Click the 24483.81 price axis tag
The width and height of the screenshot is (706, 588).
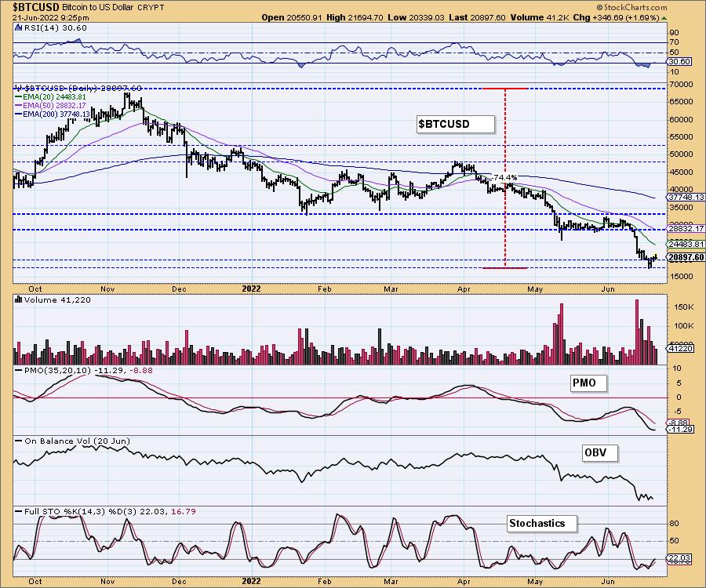click(x=686, y=244)
